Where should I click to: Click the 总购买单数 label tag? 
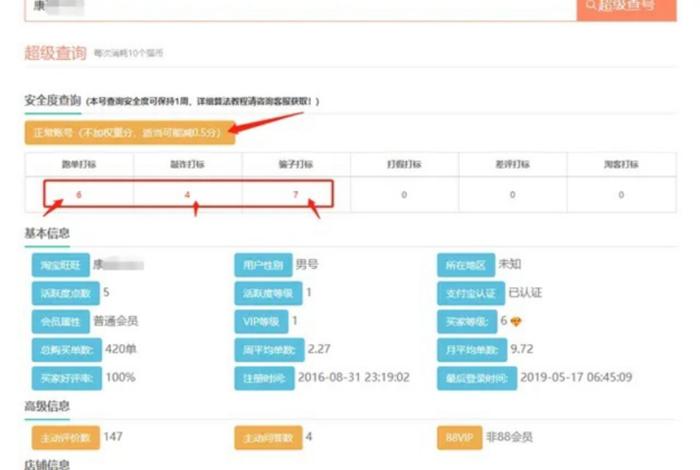(67, 350)
